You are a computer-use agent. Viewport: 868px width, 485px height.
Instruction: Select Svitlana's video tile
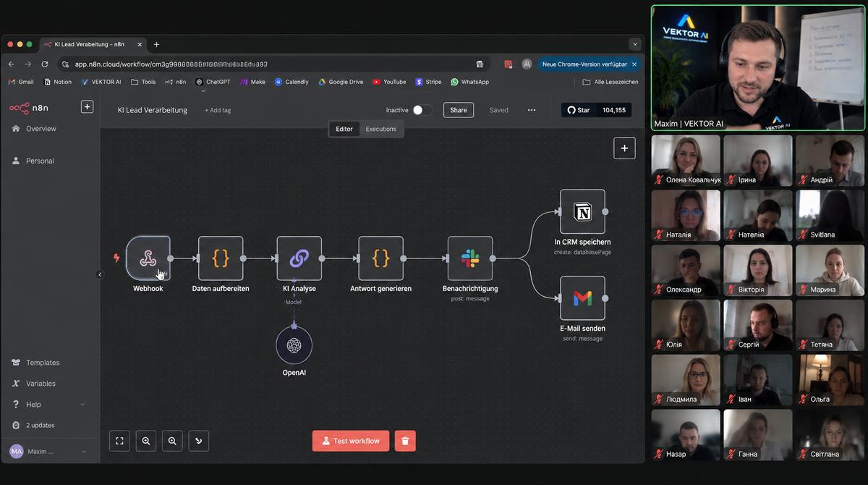[x=830, y=215]
